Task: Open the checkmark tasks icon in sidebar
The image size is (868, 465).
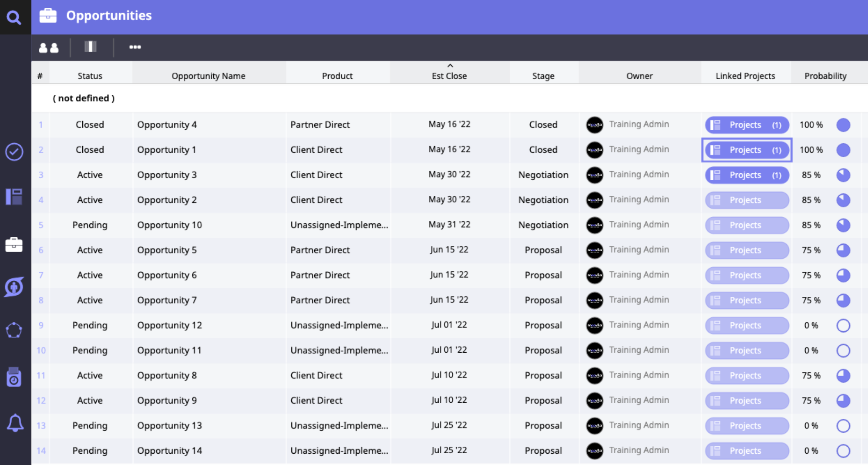Action: [x=14, y=152]
